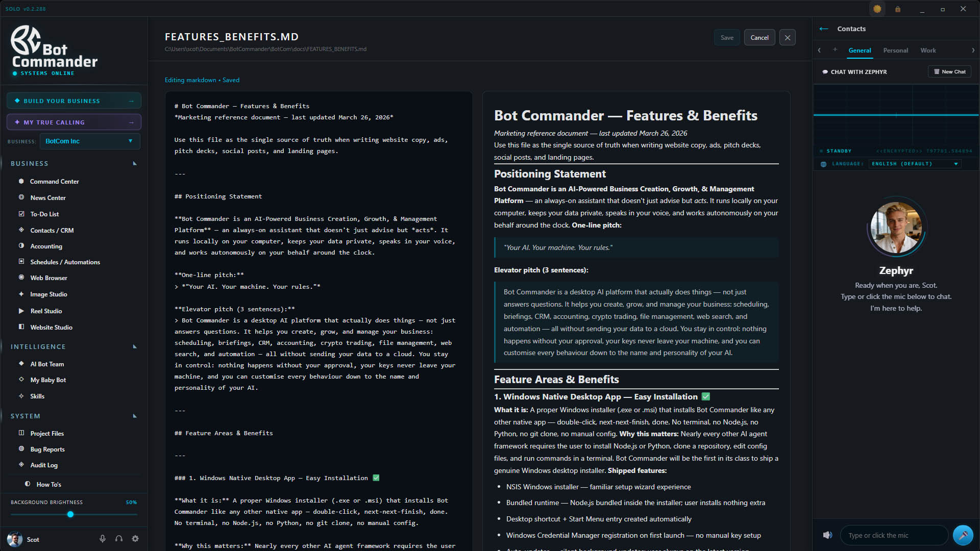Click the speaker icon in chat
This screenshot has height=551, width=980.
click(x=827, y=535)
